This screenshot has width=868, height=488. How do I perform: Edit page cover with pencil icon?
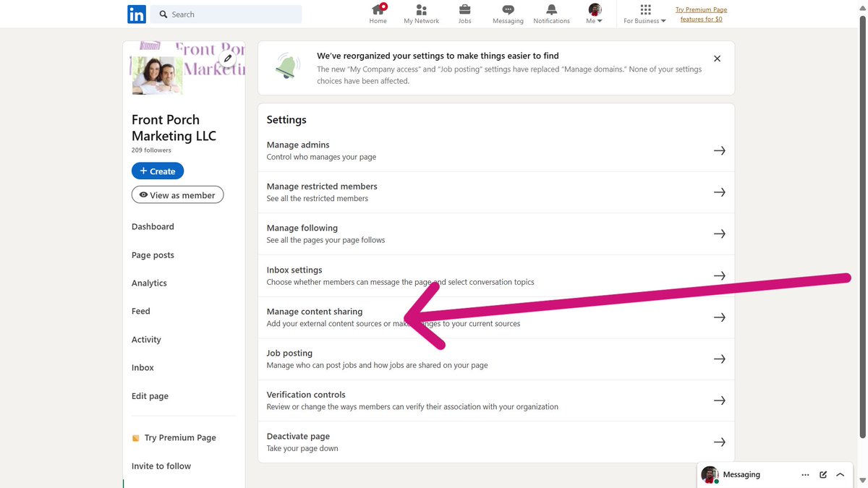pos(228,59)
